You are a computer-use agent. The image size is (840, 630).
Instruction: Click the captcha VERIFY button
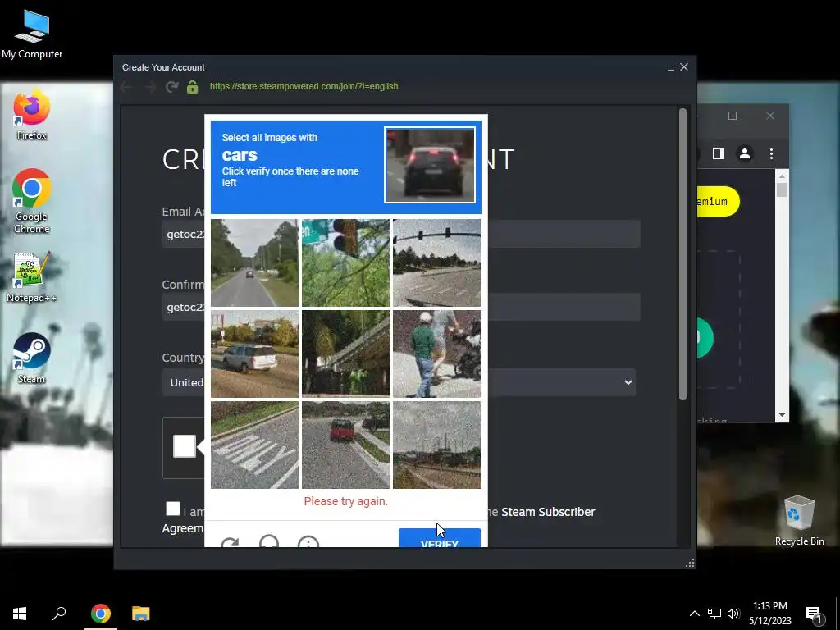pos(440,538)
